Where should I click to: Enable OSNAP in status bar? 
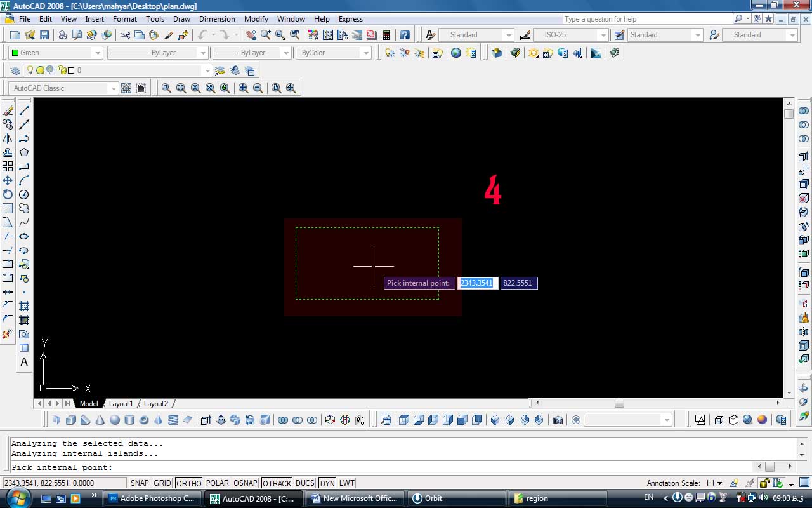[x=246, y=483]
